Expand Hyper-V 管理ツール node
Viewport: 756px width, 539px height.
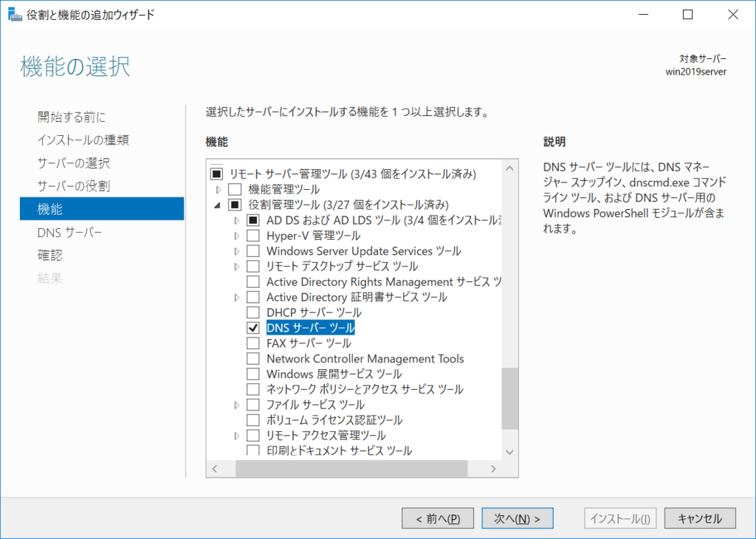(x=237, y=236)
